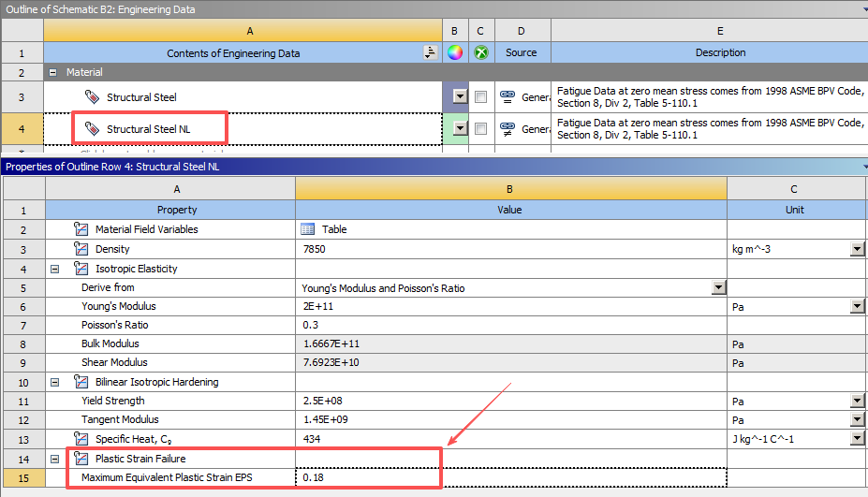Click the Plastic Strain Failure property icon
Viewport: 868px width, 497px height.
(x=81, y=459)
